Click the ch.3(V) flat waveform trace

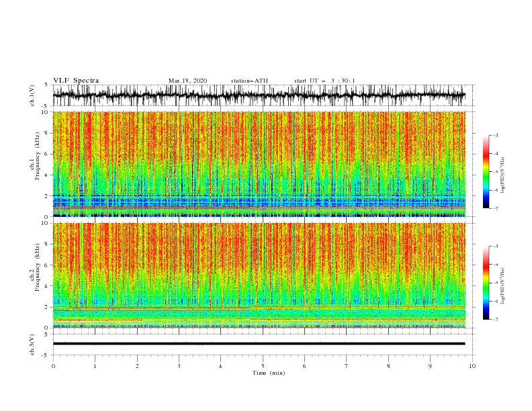[x=259, y=344]
